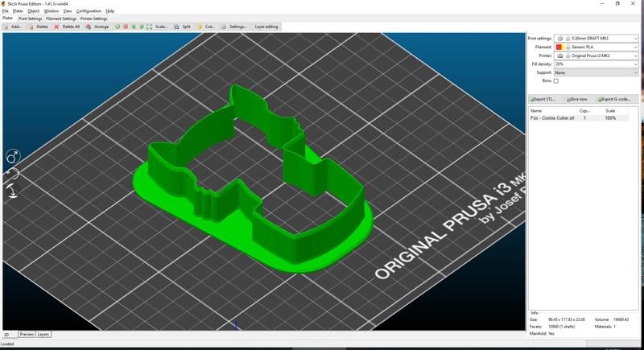Select the Layers tab at bottom
Image resolution: width=644 pixels, height=350 pixels.
[x=43, y=335]
